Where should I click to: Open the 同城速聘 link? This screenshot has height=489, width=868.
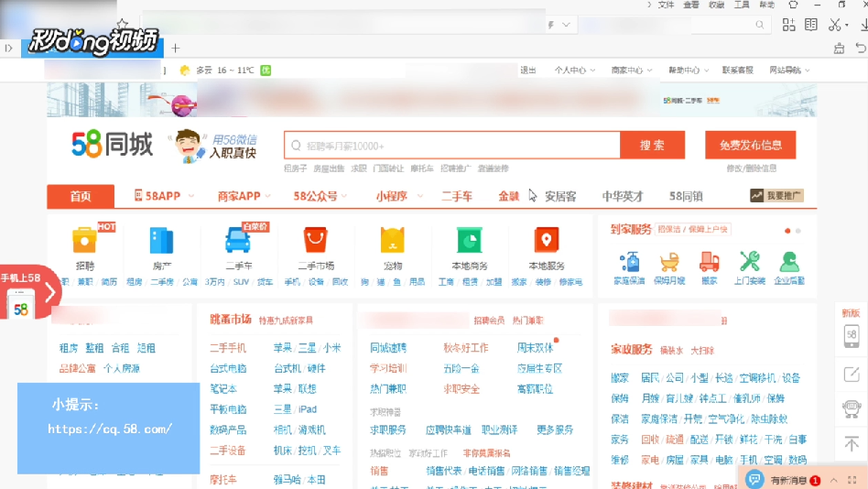(388, 348)
